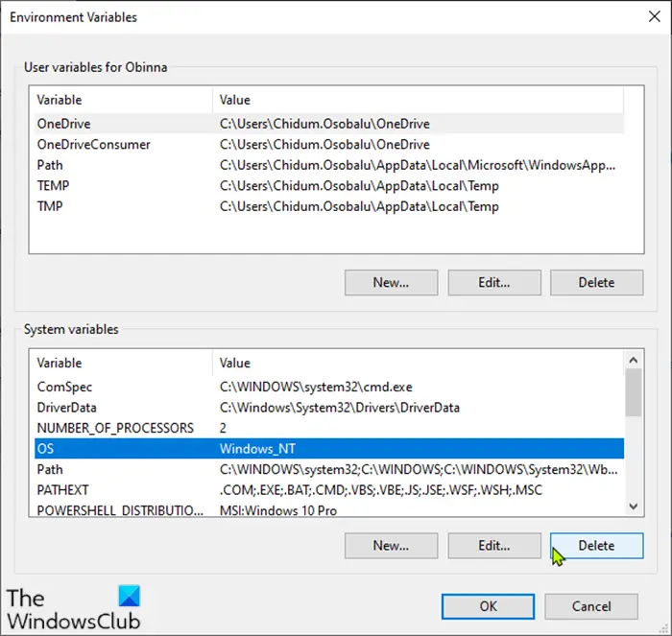Select the PATHEXT system variable
672x636 pixels.
(328, 489)
